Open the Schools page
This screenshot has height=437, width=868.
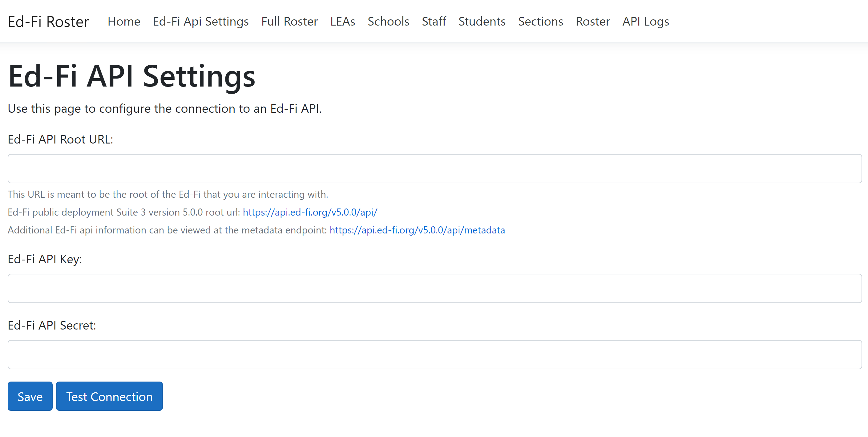point(388,22)
